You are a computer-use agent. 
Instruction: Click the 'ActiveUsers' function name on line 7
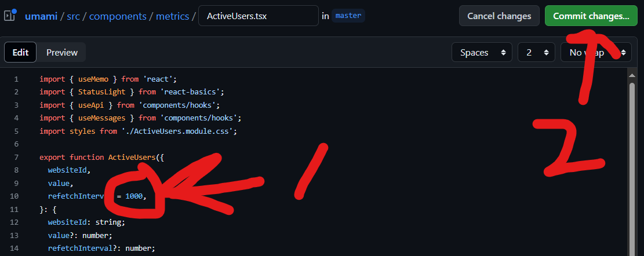[x=132, y=157]
